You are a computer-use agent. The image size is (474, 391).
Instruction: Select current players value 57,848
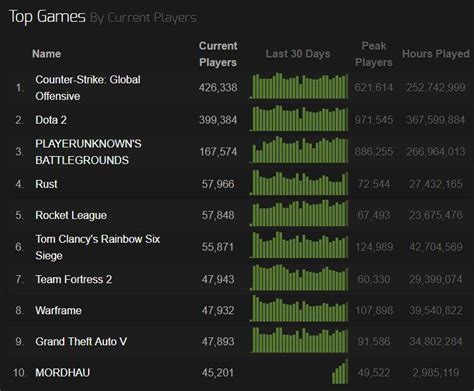pyautogui.click(x=218, y=215)
